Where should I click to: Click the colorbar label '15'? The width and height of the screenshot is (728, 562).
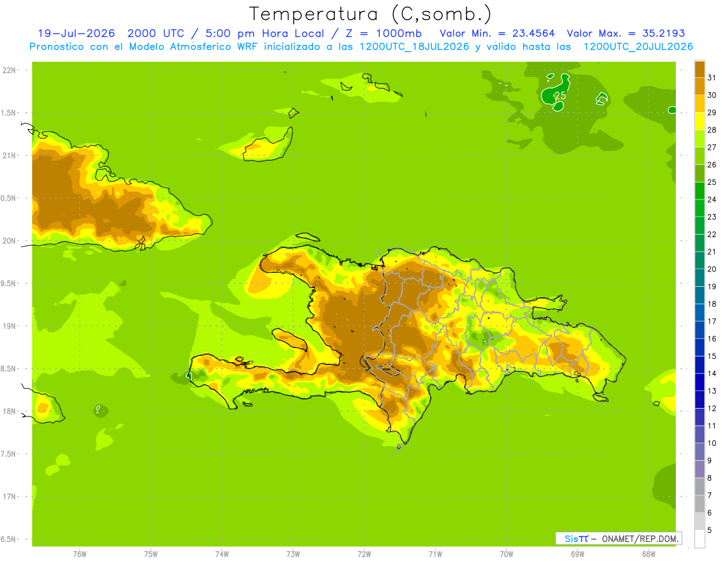[712, 356]
